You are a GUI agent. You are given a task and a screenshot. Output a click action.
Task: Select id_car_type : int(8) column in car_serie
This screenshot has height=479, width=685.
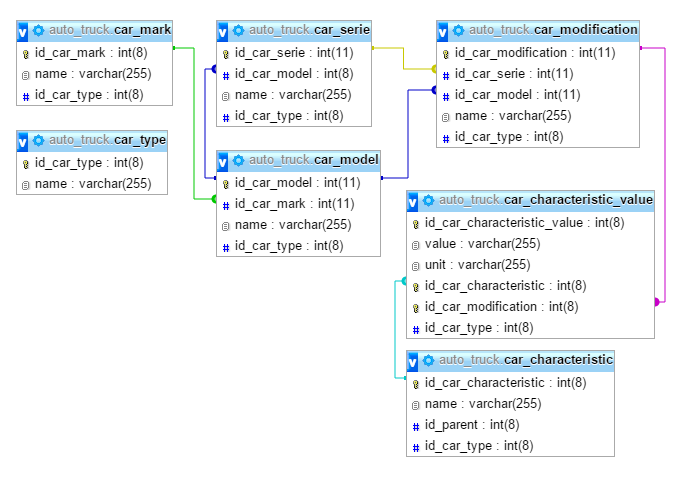(x=294, y=116)
